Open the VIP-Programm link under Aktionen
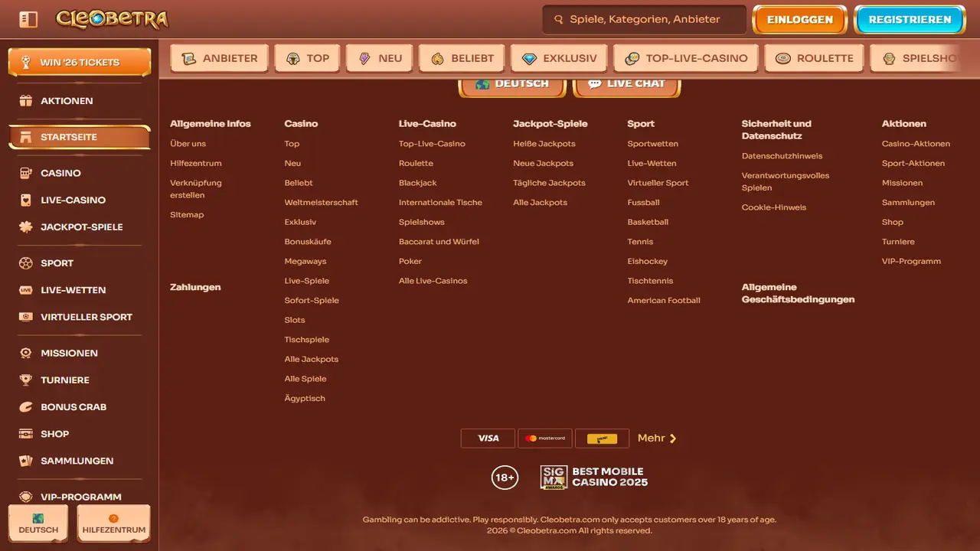980x551 pixels. point(911,261)
